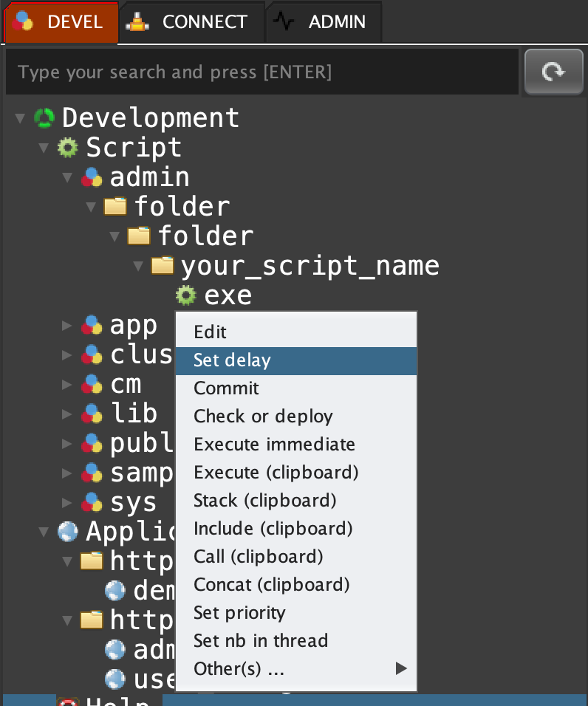The height and width of the screenshot is (706, 588).
Task: Select the exe script tree item
Action: click(228, 295)
